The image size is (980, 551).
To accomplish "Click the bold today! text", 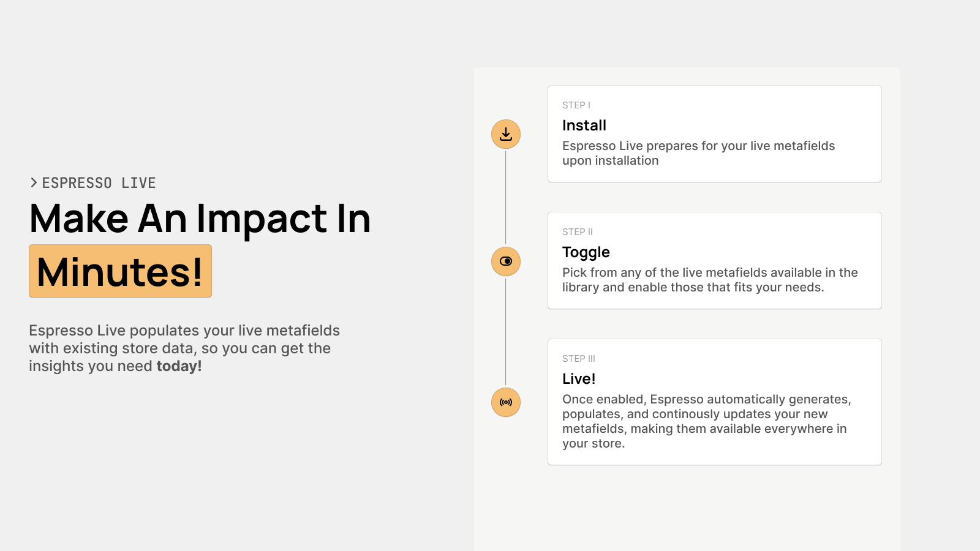I will pyautogui.click(x=179, y=366).
